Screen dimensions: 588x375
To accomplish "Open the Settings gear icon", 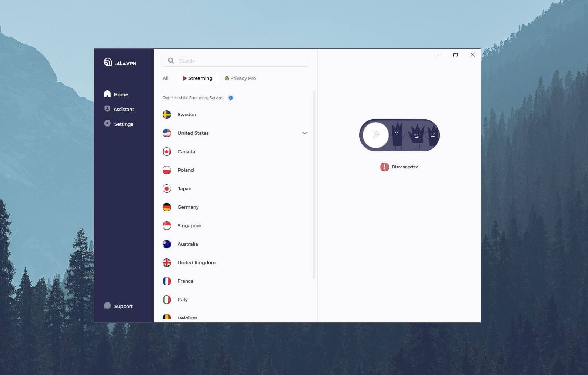I will 107,123.
